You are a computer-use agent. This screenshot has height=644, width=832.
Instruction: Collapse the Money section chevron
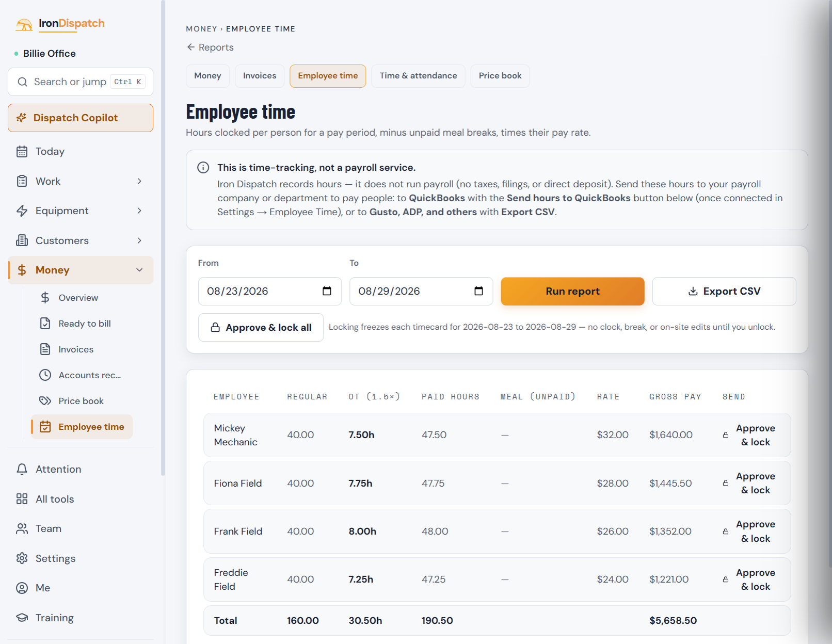(139, 270)
